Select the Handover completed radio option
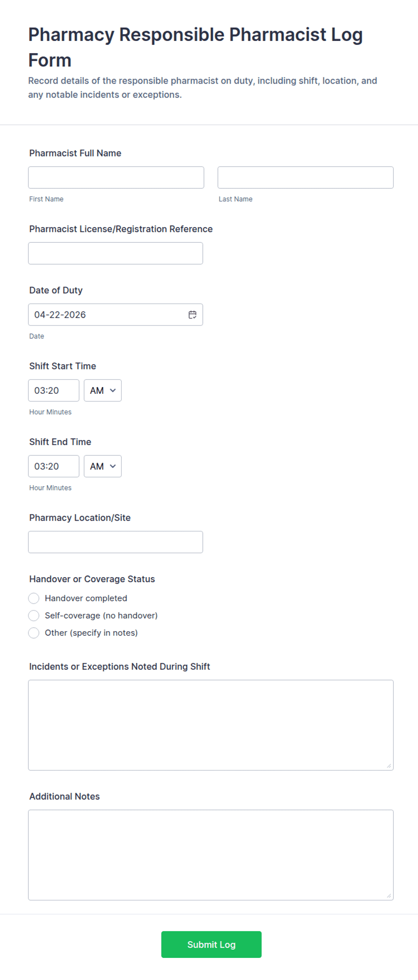Image resolution: width=418 pixels, height=980 pixels. (34, 598)
